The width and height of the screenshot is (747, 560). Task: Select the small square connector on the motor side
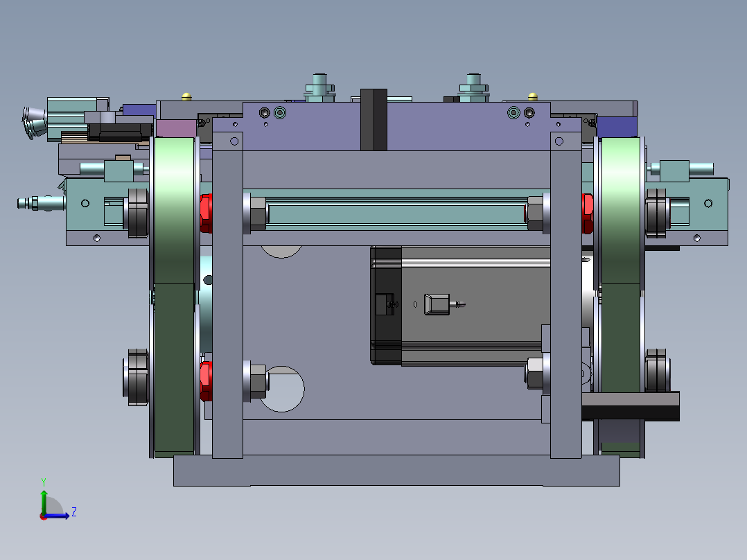[x=437, y=304]
